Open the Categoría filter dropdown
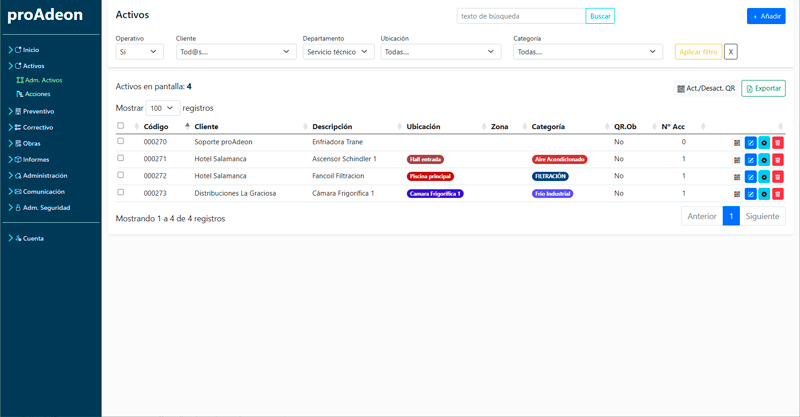The image size is (800, 417). [588, 52]
